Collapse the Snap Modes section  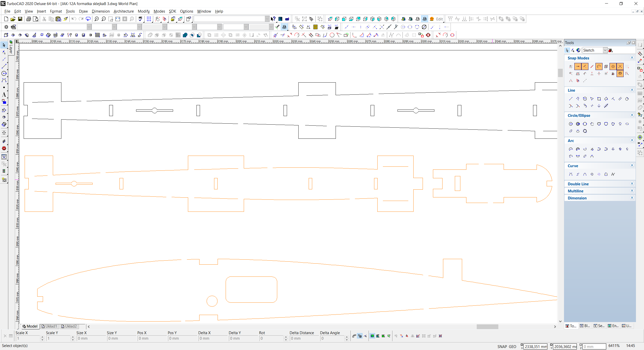pyautogui.click(x=632, y=58)
